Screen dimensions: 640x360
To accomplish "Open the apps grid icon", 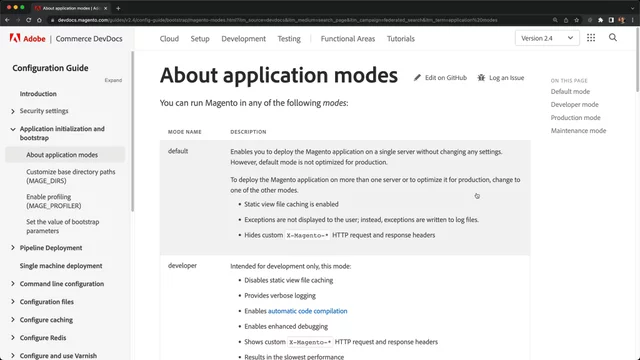I will tap(591, 38).
